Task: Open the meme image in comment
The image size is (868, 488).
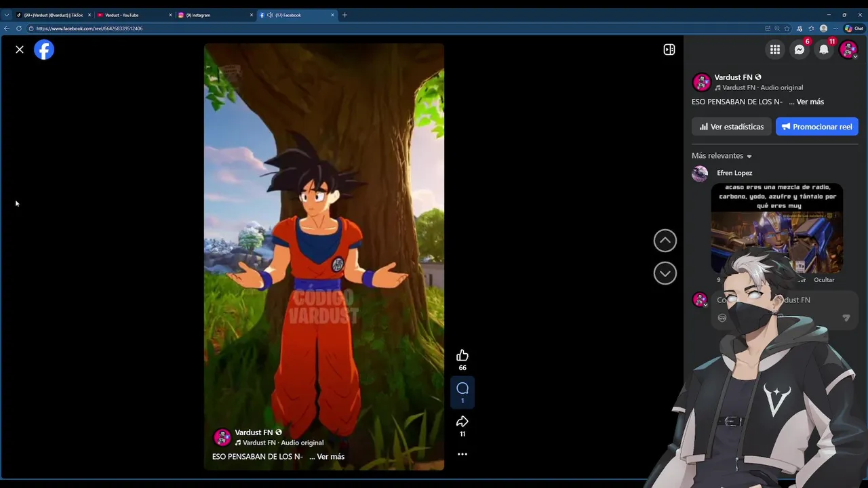Action: 777,227
